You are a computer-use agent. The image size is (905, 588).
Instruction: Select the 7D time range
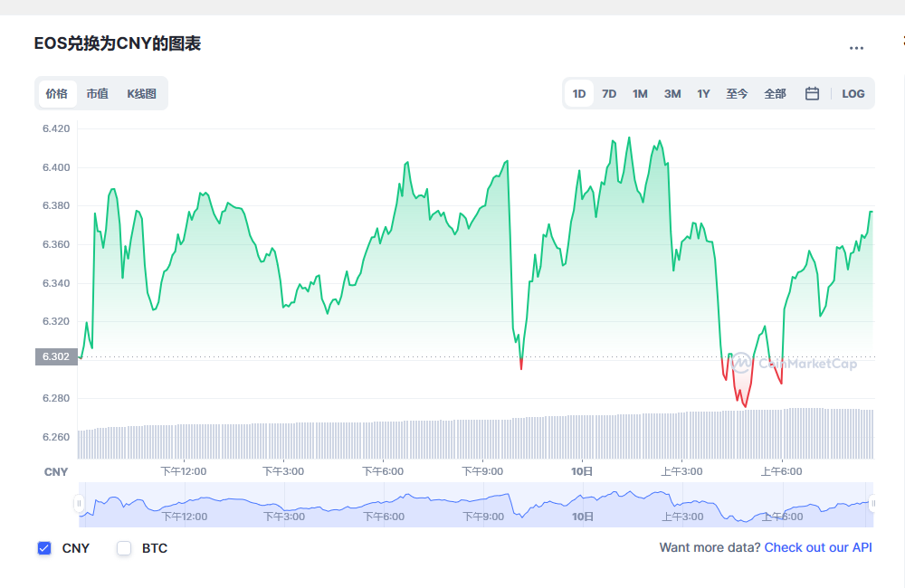(x=609, y=93)
